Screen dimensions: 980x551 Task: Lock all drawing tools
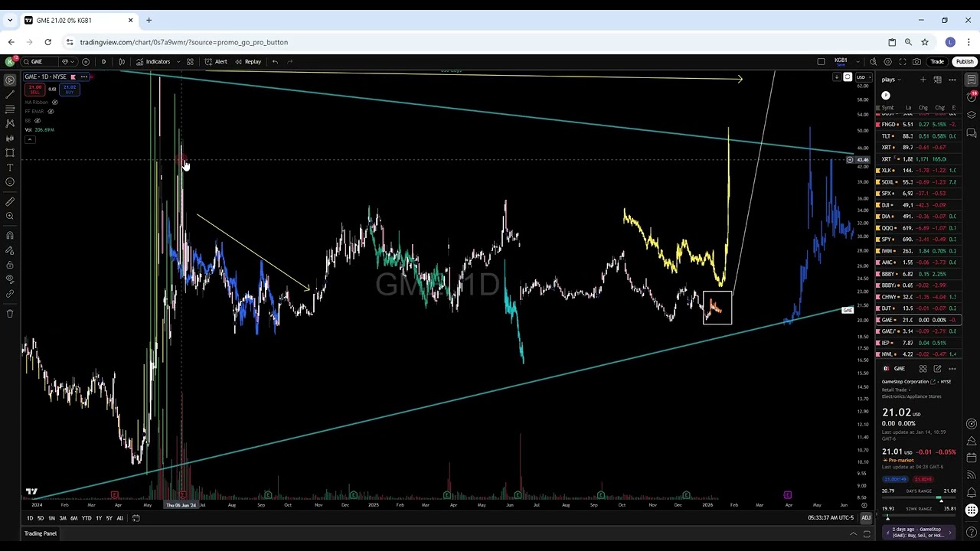tap(10, 264)
